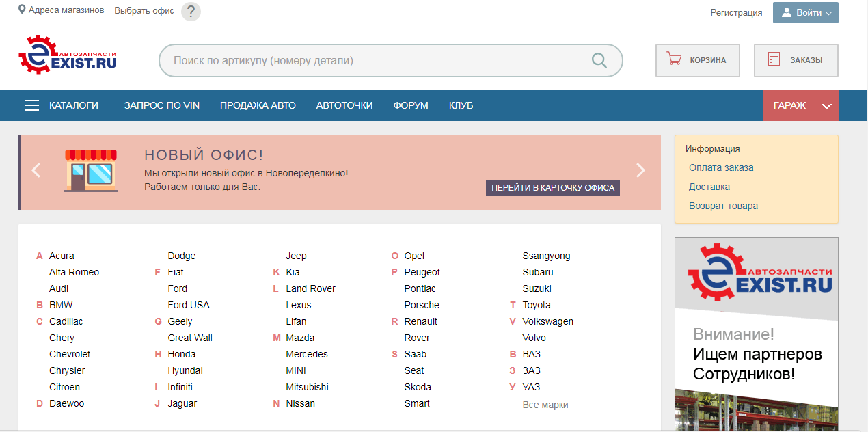Click the location pin icon near Адреса магазинов
This screenshot has height=432, width=868.
(22, 10)
